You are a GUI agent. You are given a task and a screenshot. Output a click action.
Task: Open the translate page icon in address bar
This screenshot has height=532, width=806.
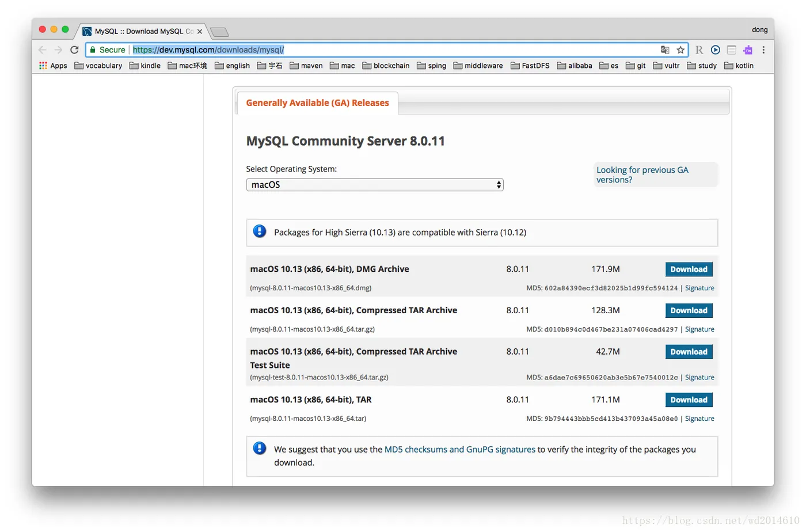[665, 50]
